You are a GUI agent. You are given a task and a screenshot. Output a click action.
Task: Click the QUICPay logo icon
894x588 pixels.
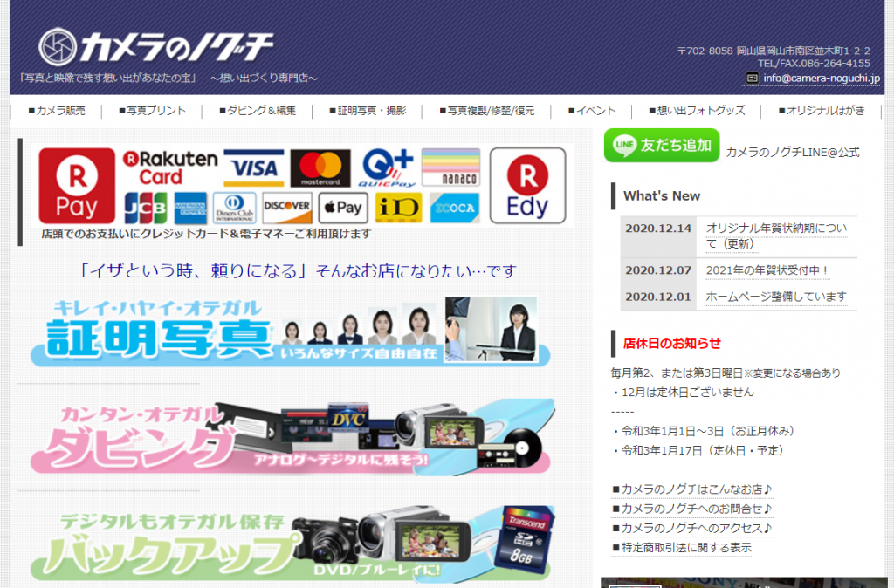[x=387, y=168]
